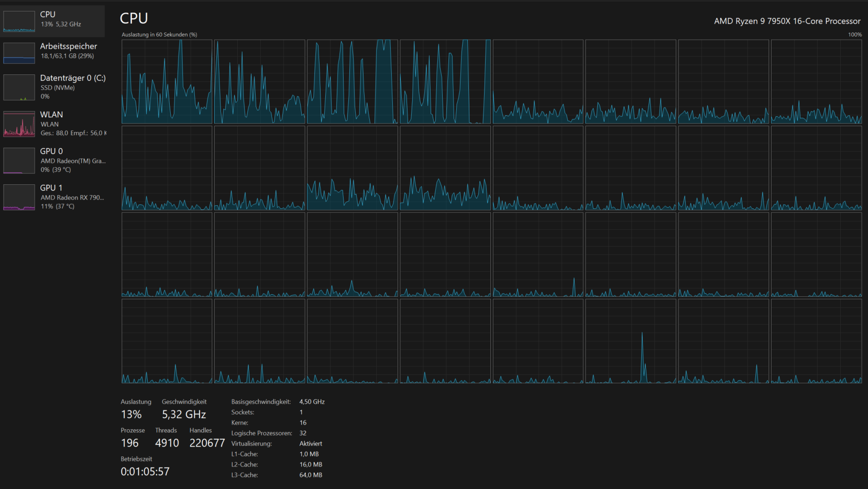Click the "Threads" label
This screenshot has width=868, height=489.
click(x=166, y=430)
